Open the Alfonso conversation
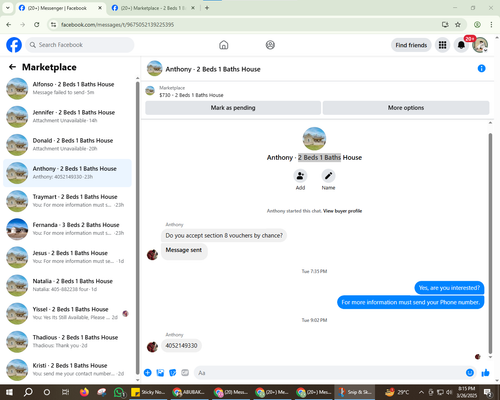 click(x=67, y=88)
